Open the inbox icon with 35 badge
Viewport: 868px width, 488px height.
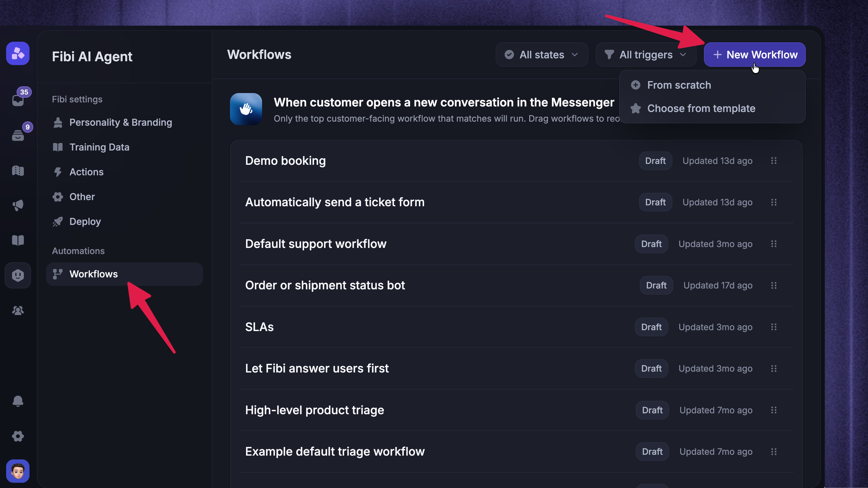point(18,100)
